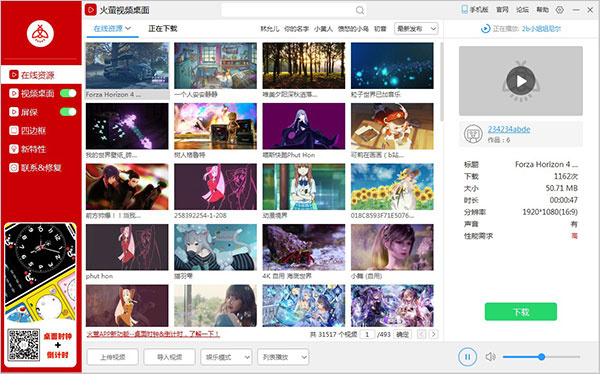Click the page number input box
600x374 pixels.
click(x=367, y=334)
